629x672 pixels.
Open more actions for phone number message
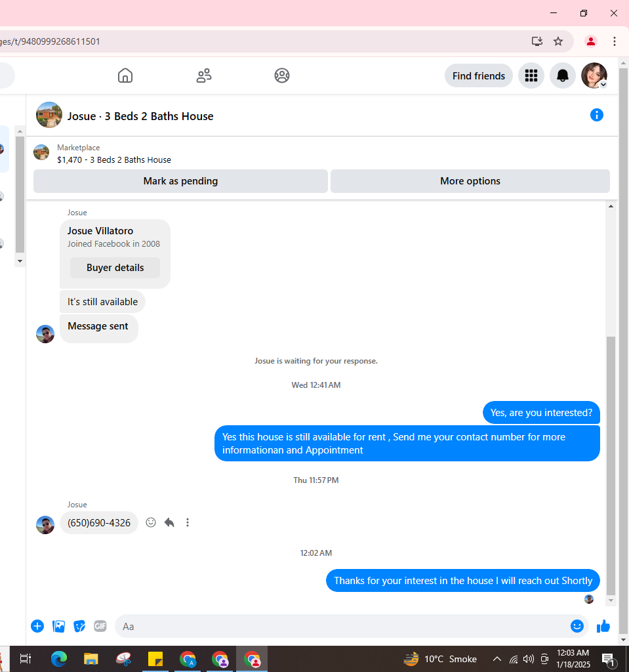click(x=187, y=522)
